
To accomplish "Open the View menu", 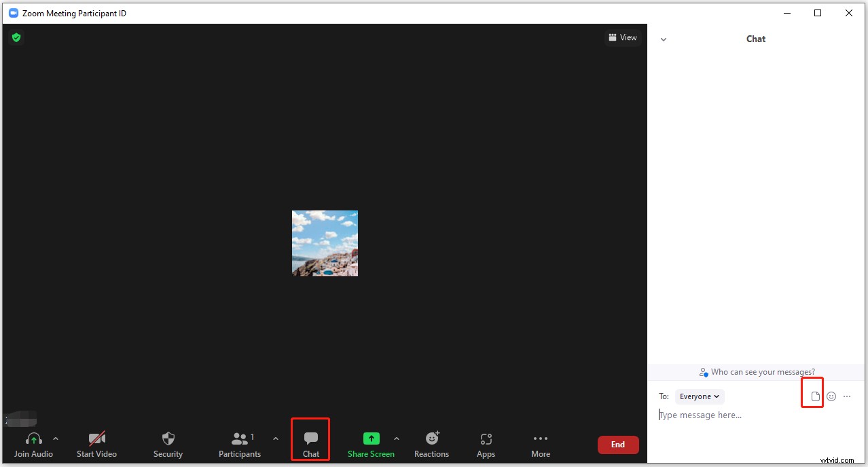I will pyautogui.click(x=622, y=37).
